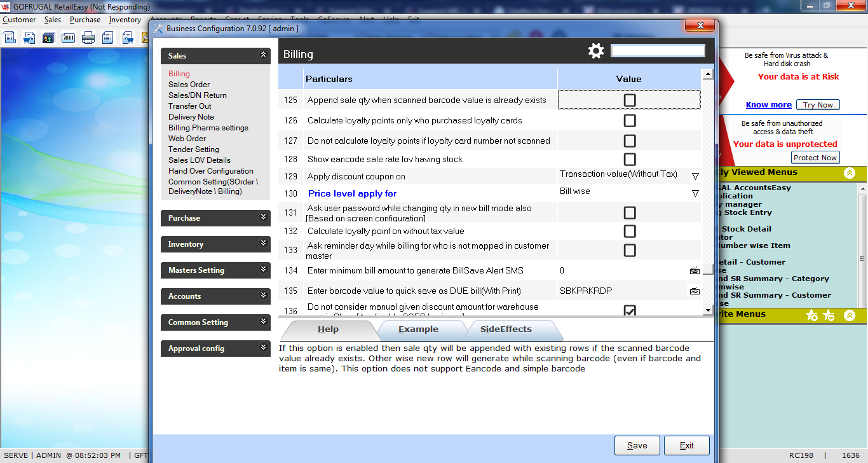Toggle checkbox for loyalty card number not scanned
Image resolution: width=868 pixels, height=463 pixels.
point(630,141)
